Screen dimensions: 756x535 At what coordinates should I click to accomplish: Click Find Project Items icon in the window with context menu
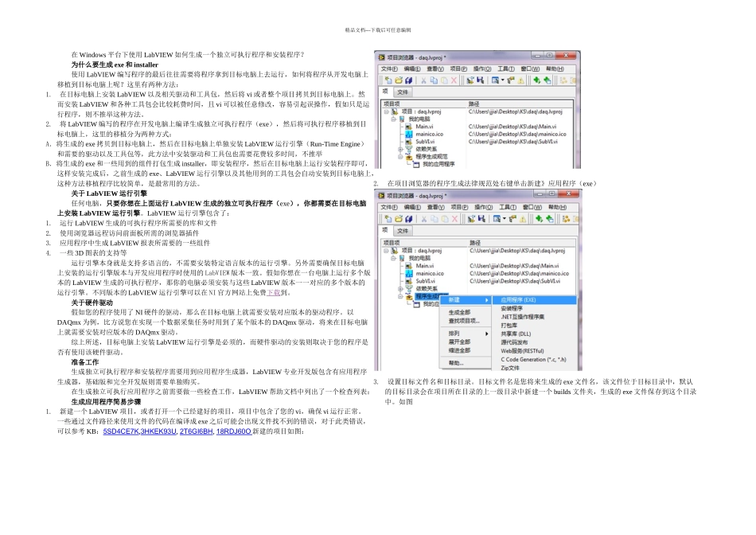click(x=512, y=219)
